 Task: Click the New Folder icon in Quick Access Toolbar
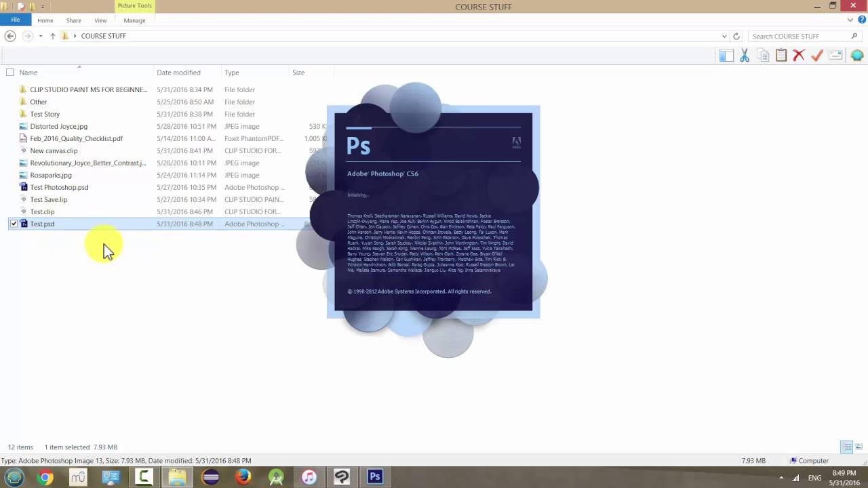[31, 6]
